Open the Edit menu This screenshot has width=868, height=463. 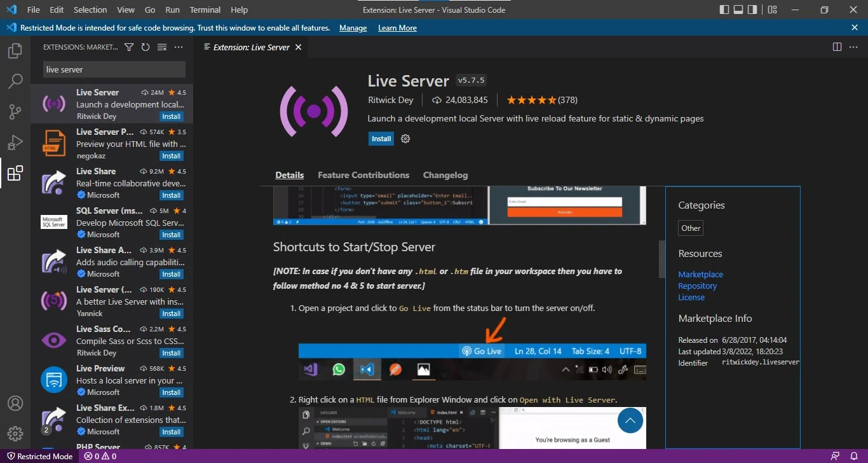[x=57, y=10]
